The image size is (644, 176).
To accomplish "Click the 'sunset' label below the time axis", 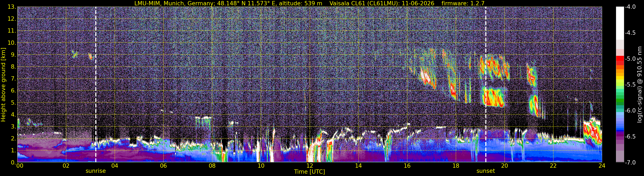I will point(486,171).
